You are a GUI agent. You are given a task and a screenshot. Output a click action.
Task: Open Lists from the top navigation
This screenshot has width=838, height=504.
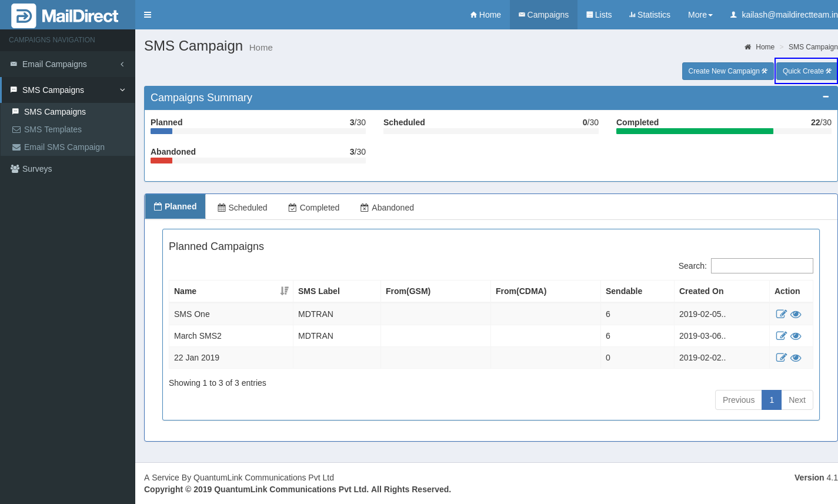599,15
